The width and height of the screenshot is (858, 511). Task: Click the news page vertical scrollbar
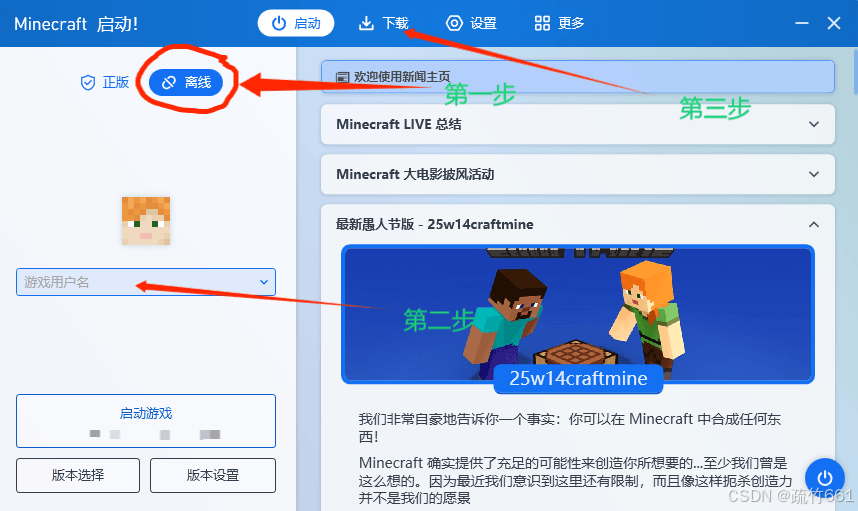point(855,71)
